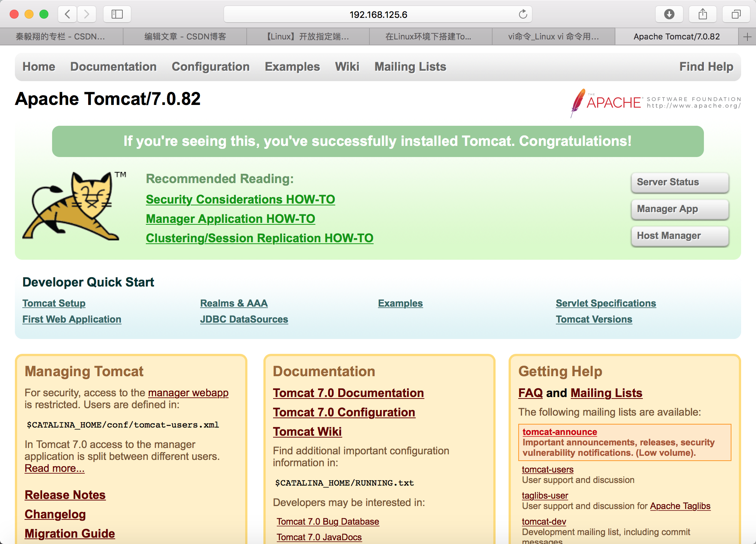Open Mailing Lists in navigation bar
The width and height of the screenshot is (756, 544).
(410, 67)
